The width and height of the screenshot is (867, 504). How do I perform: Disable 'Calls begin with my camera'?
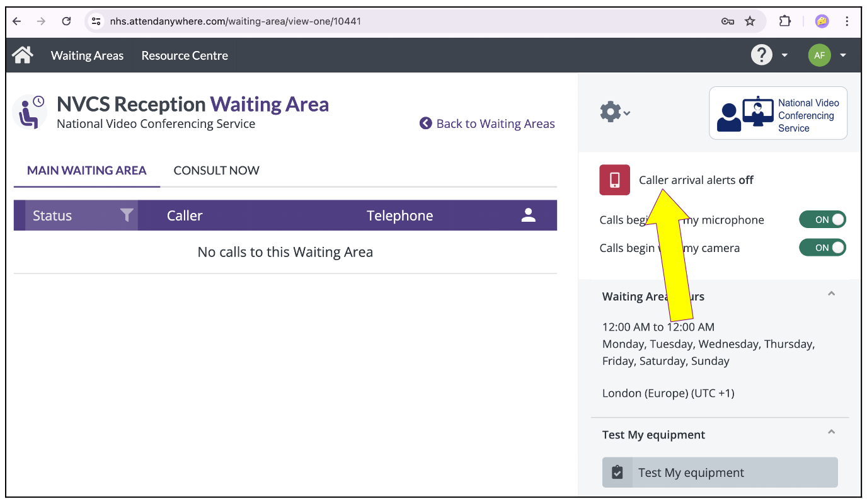pyautogui.click(x=822, y=247)
